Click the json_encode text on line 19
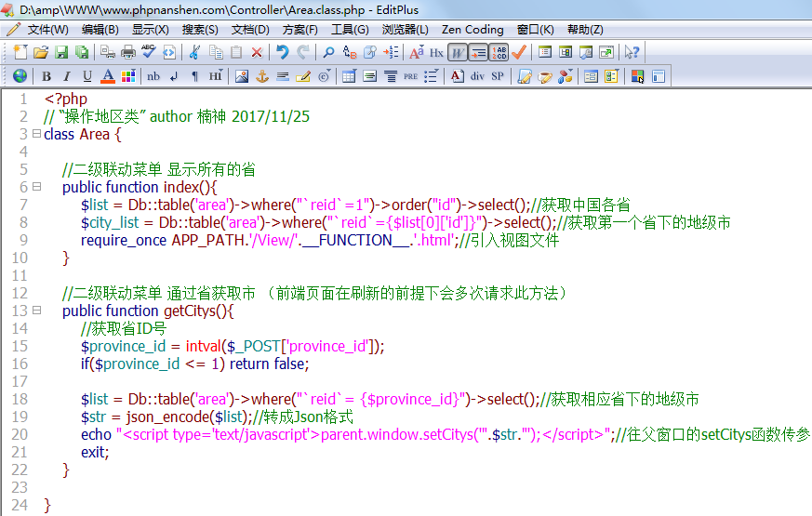The width and height of the screenshot is (812, 516). pyautogui.click(x=168, y=417)
